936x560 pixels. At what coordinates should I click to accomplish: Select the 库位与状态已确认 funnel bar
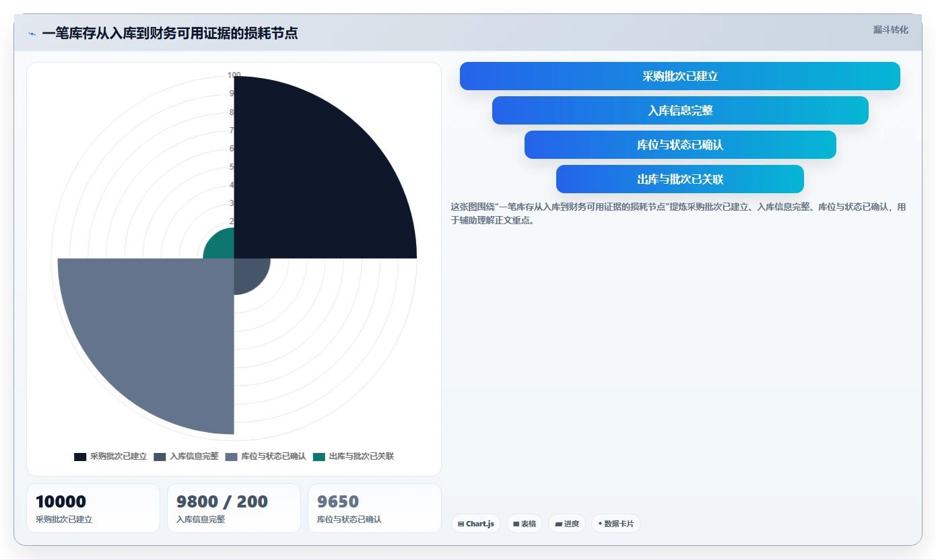680,145
